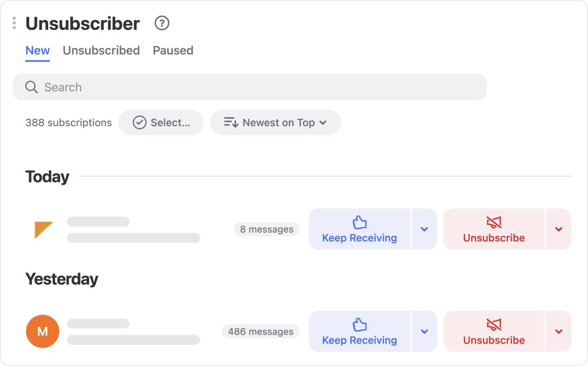Click the search magnifier icon
588x366 pixels.
(31, 87)
